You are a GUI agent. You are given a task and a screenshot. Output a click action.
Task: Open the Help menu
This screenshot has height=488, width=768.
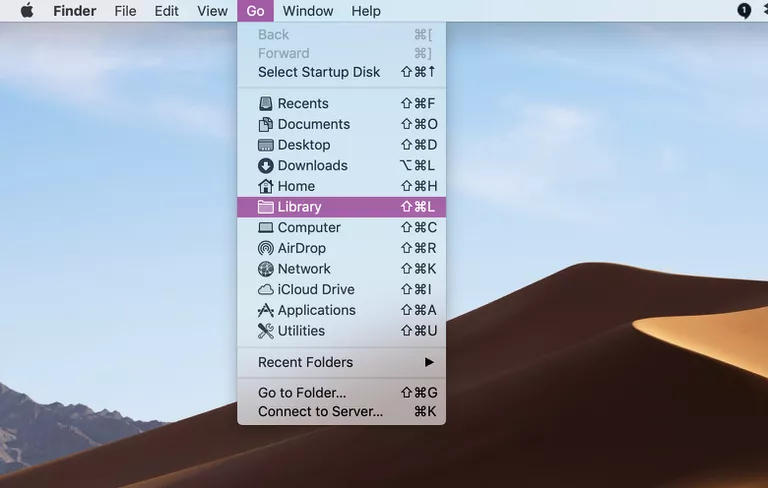coord(366,11)
